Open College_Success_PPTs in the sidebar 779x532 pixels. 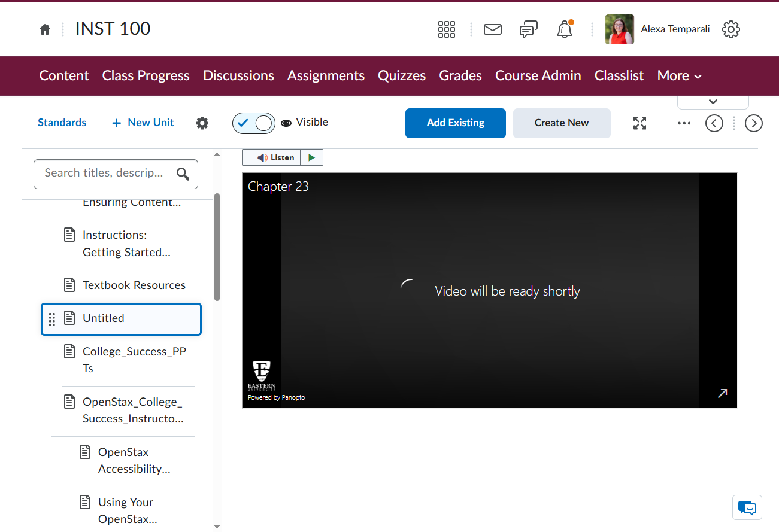tap(134, 360)
